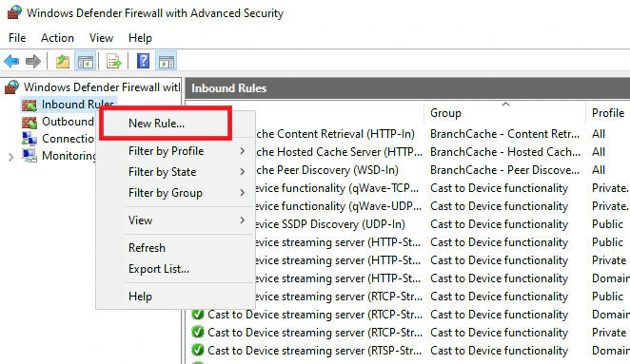The image size is (630, 364).
Task: Expand Filter by Profile submenu arrow
Action: click(243, 151)
